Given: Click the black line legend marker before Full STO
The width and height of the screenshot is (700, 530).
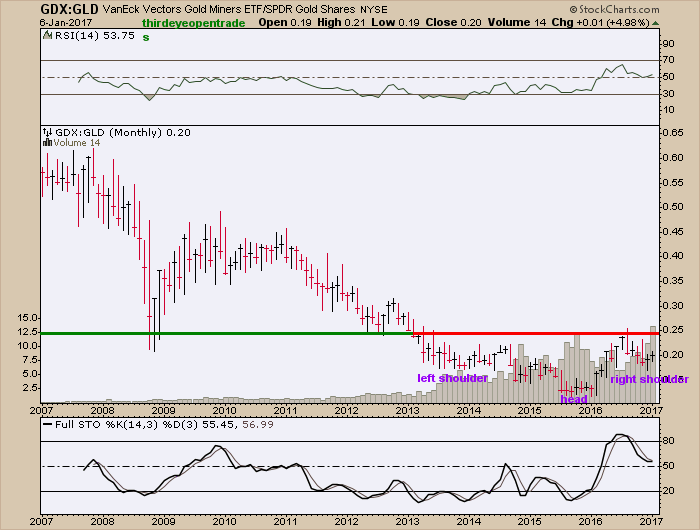Looking at the screenshot, I should [x=47, y=425].
